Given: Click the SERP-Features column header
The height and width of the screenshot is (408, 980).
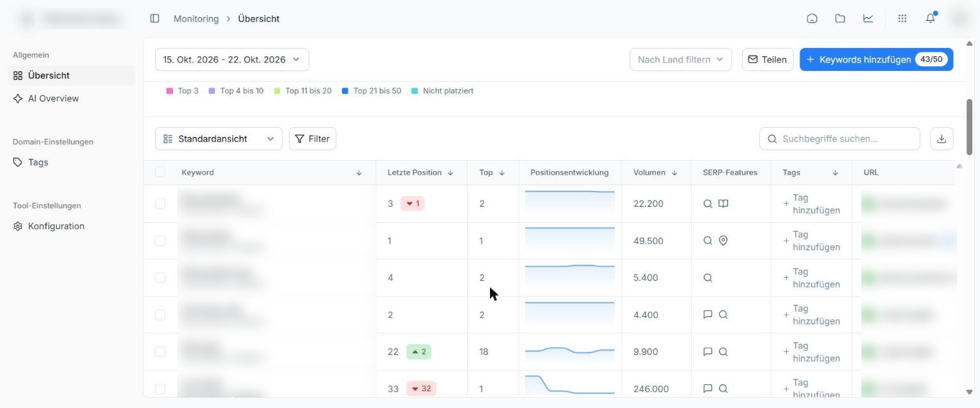Looking at the screenshot, I should coord(730,172).
